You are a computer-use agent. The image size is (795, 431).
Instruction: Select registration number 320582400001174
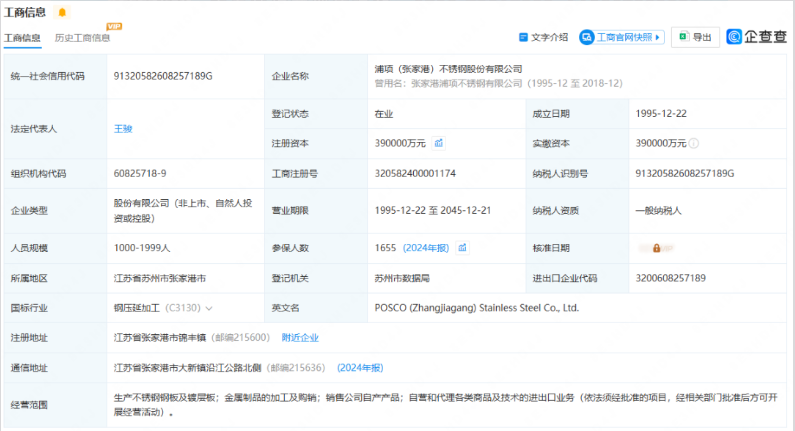(x=415, y=173)
